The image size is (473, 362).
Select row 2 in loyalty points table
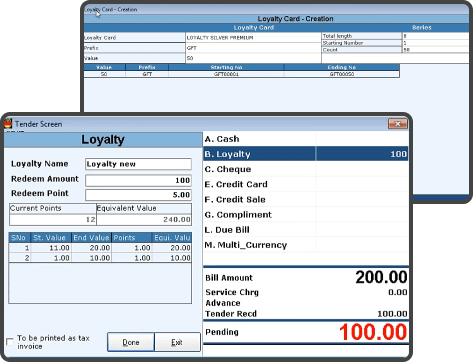pyautogui.click(x=100, y=258)
